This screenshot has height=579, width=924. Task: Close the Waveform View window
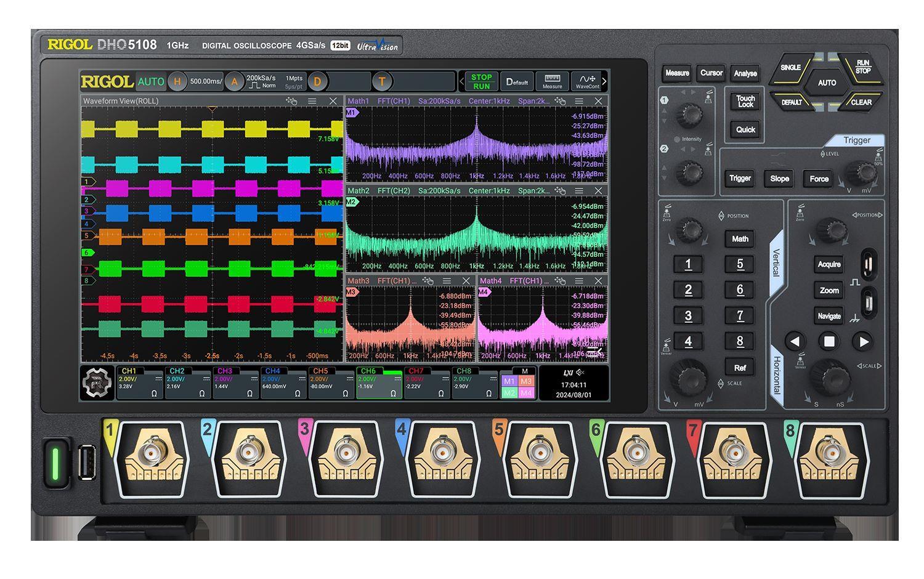333,101
